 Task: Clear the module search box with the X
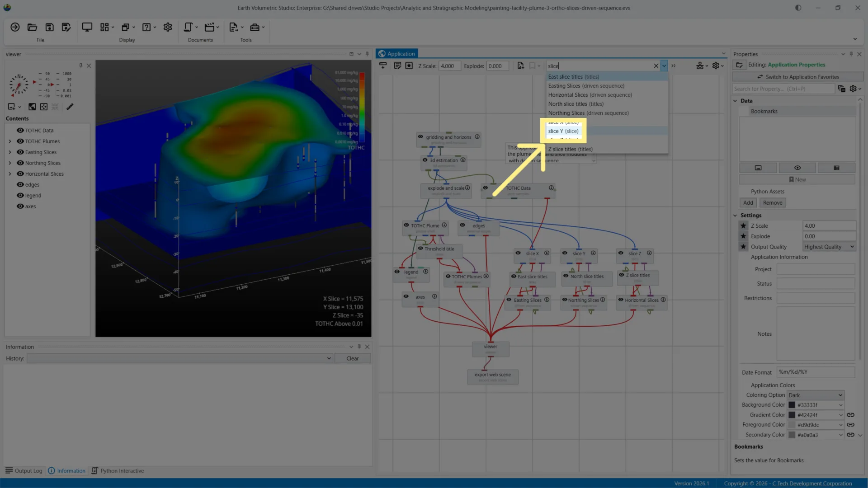click(656, 66)
